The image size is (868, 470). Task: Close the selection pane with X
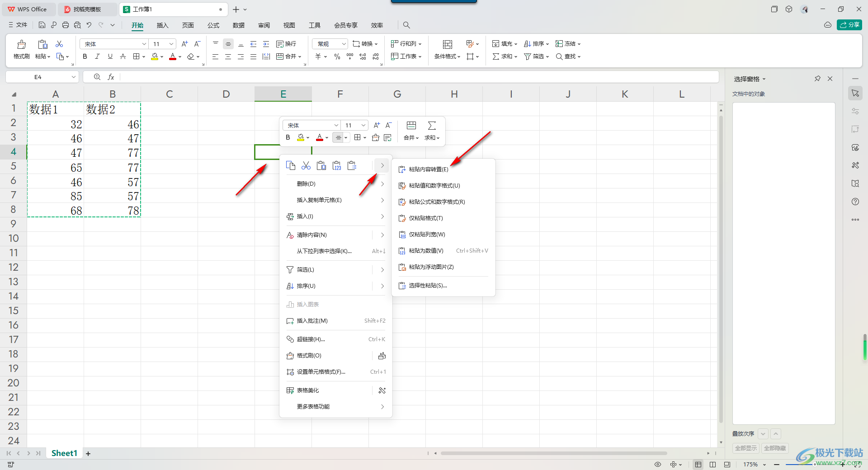(x=830, y=79)
